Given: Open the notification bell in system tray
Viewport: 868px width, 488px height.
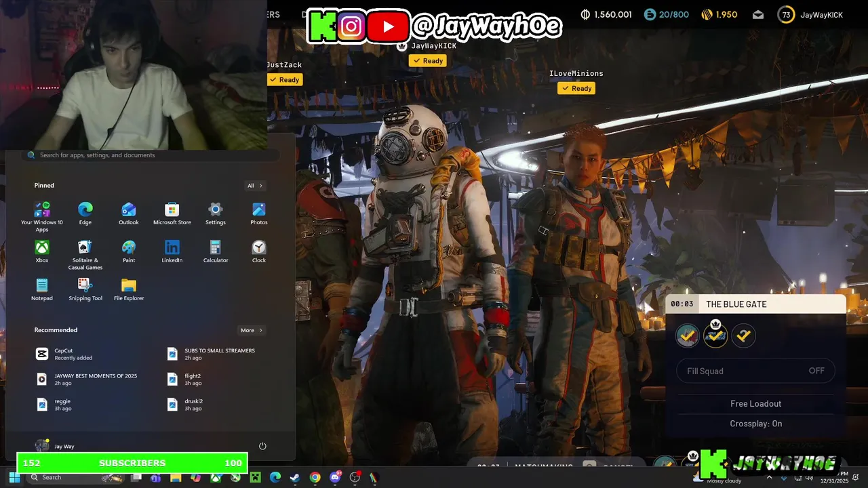Looking at the screenshot, I should tap(856, 477).
